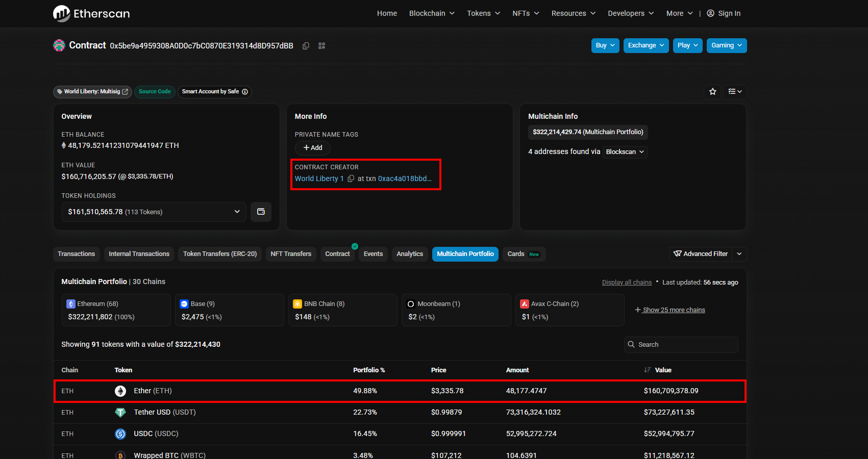
Task: Click the Tether USD (USDT) token name
Action: (x=165, y=413)
